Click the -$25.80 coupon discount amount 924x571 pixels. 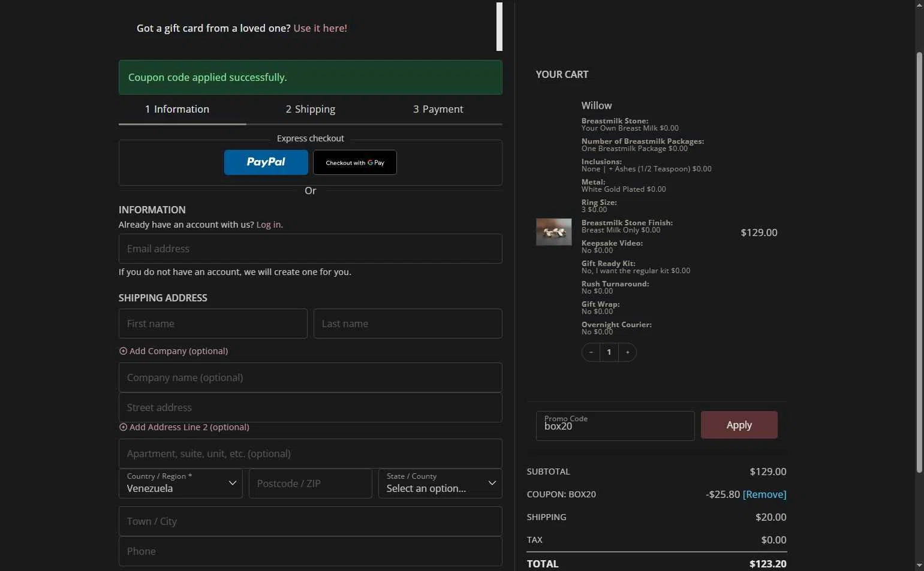pos(723,494)
